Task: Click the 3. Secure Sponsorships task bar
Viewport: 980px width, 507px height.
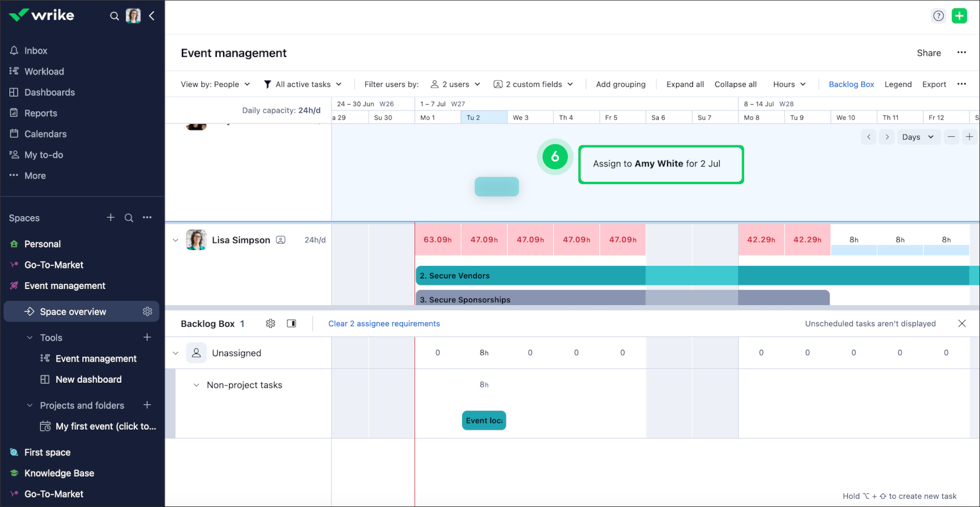Action: (x=623, y=298)
